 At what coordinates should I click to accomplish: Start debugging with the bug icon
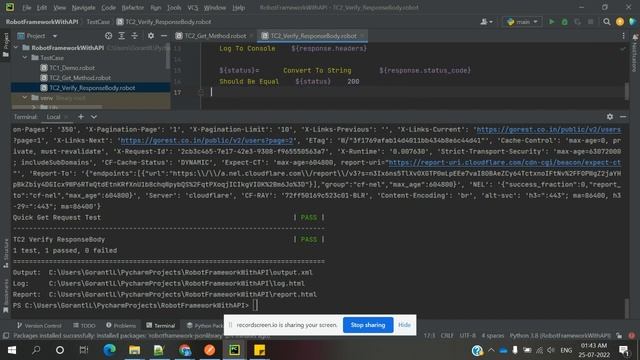pos(564,22)
